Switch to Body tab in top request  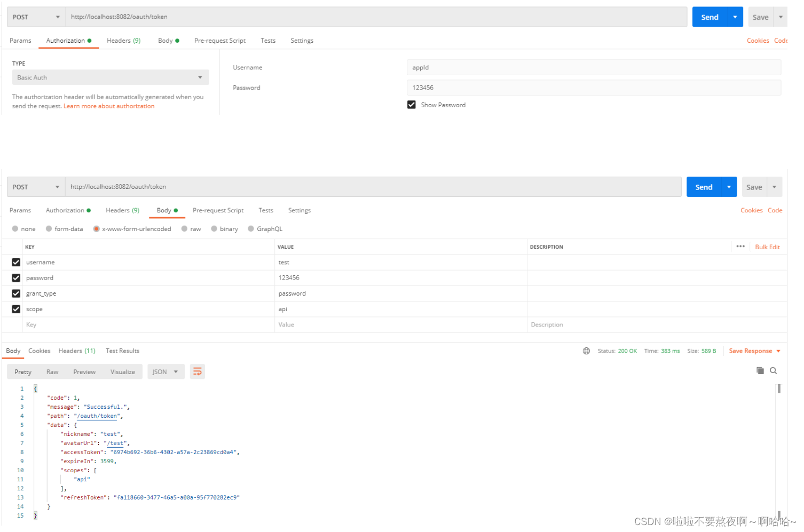coord(169,41)
